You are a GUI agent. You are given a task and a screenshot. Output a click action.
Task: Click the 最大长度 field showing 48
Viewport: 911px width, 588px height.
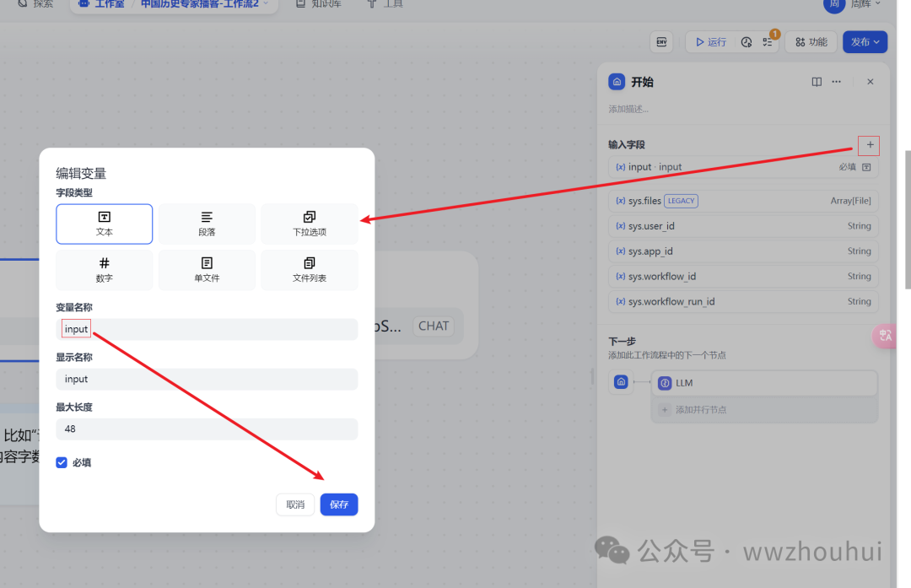[207, 429]
